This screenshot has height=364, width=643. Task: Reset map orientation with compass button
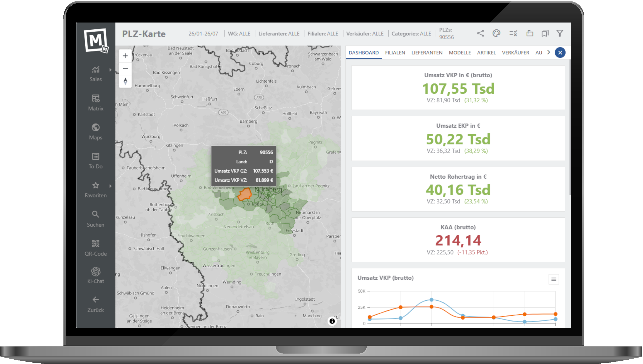tap(125, 81)
